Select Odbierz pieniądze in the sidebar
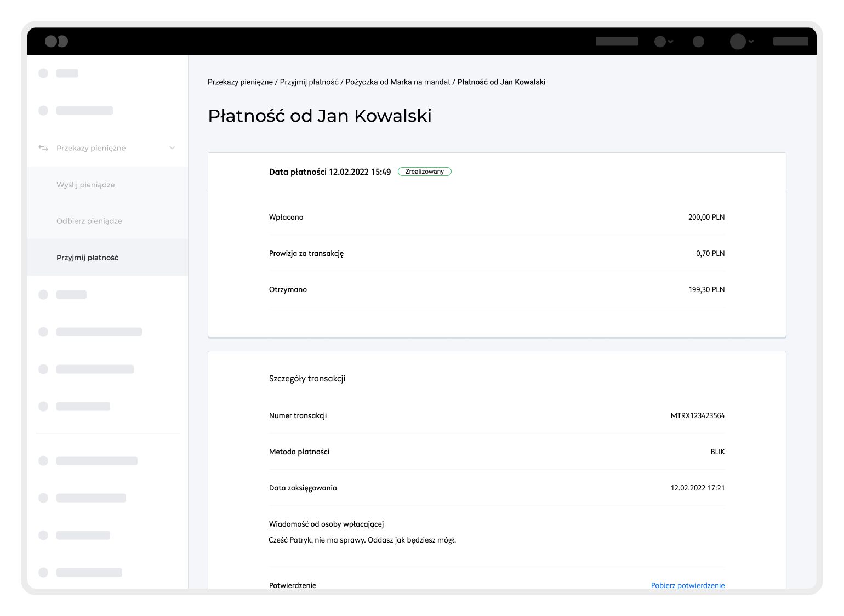 pos(89,221)
